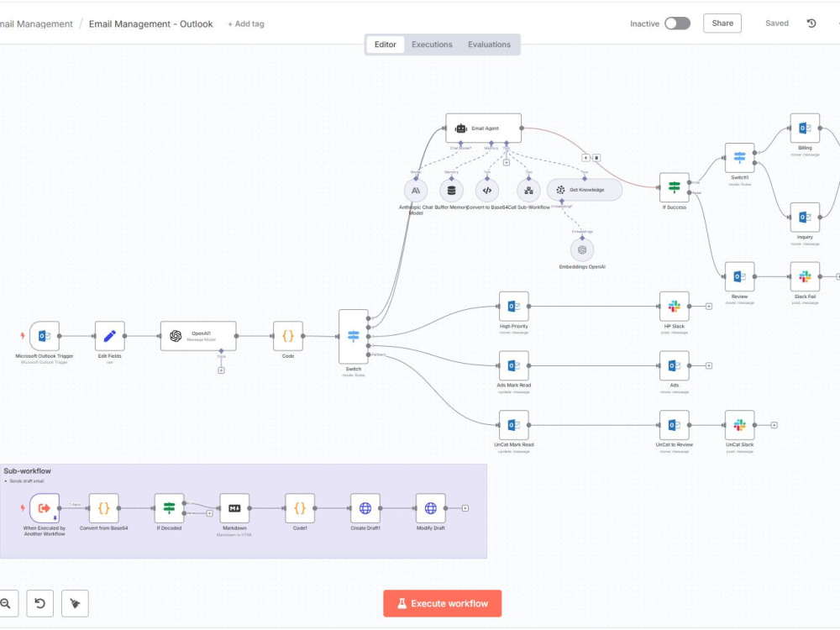Select the HP Slack node

(675, 307)
